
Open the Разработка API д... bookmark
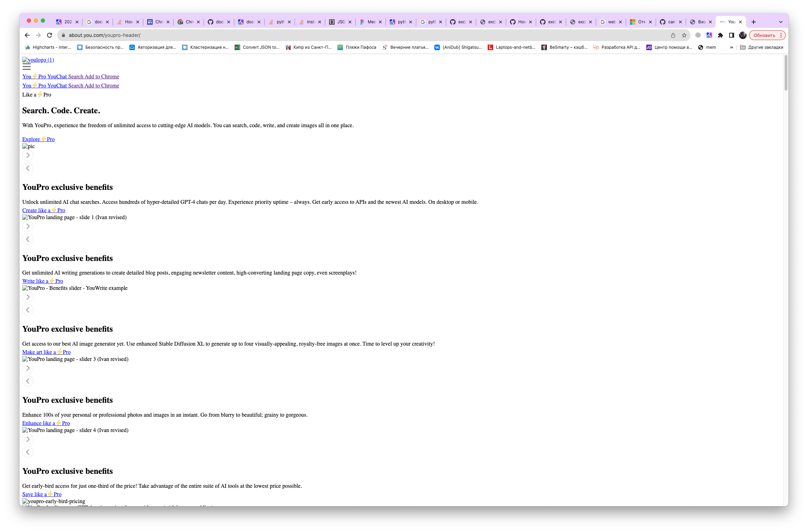pyautogui.click(x=617, y=47)
